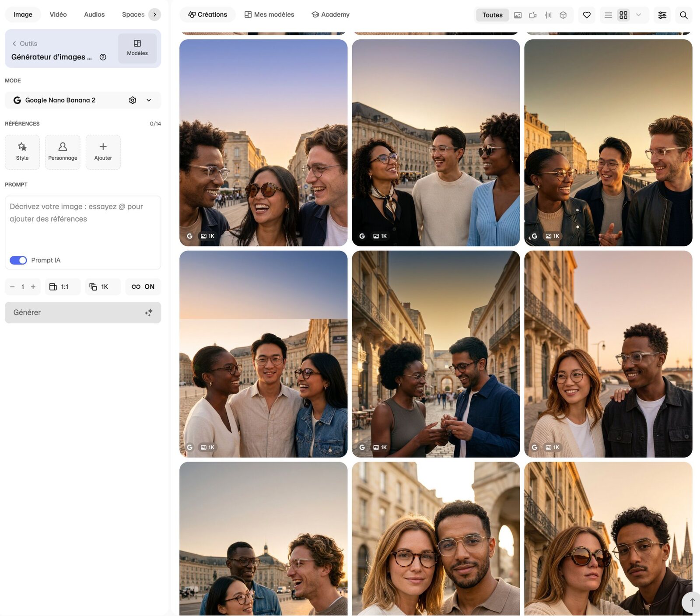
Task: Click Google icon on cream sweater thumbnail
Action: coord(362,236)
